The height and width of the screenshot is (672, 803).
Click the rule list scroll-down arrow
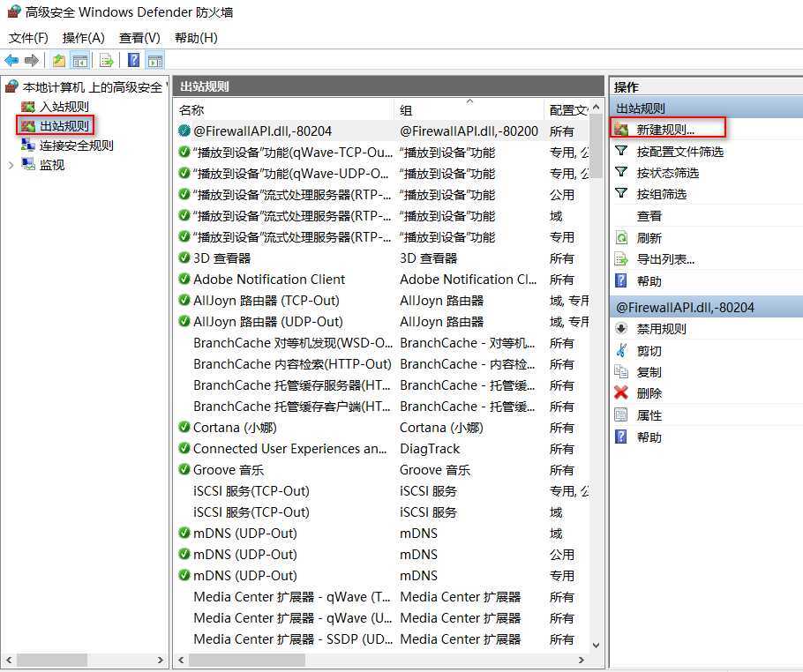click(597, 646)
